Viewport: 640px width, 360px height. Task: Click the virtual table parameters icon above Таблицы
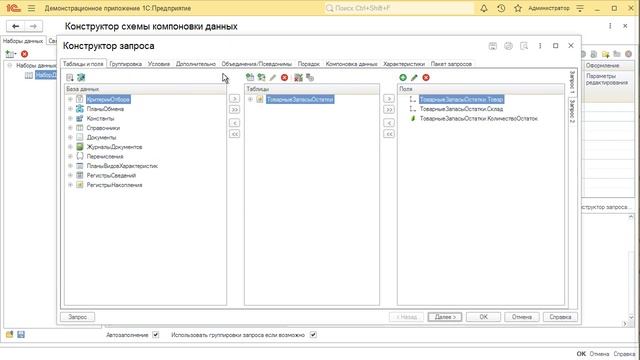pyautogui.click(x=298, y=77)
